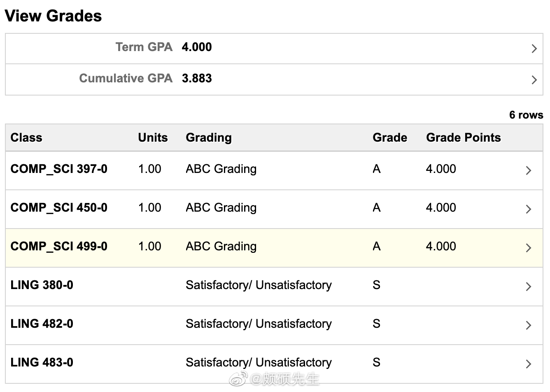
Task: Expand the Cumulative GPA row chevron
Action: tap(534, 79)
